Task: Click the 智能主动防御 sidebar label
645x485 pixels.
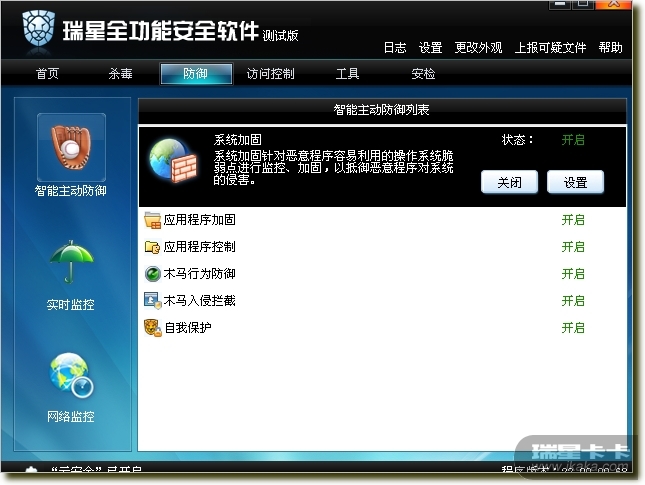Action: (71, 191)
